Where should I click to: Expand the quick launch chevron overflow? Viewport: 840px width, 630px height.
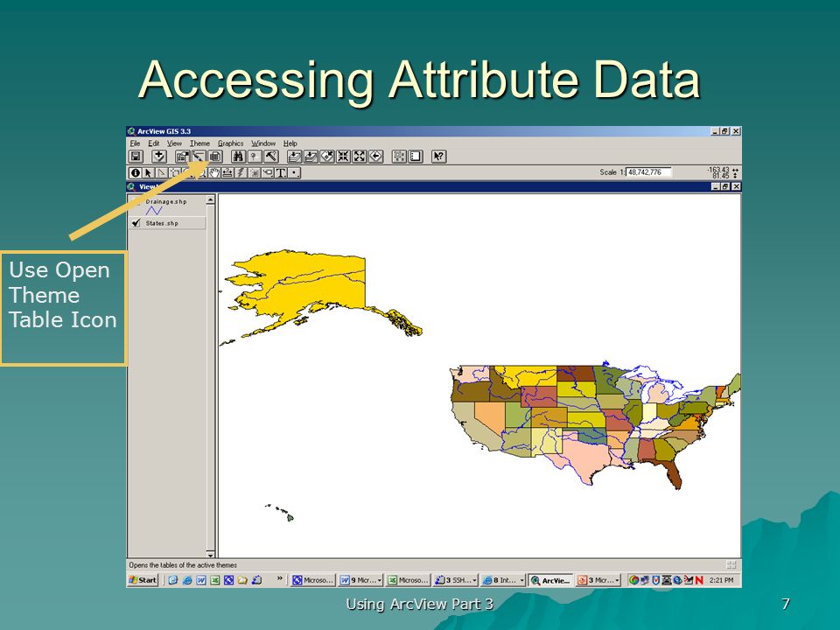[x=280, y=578]
